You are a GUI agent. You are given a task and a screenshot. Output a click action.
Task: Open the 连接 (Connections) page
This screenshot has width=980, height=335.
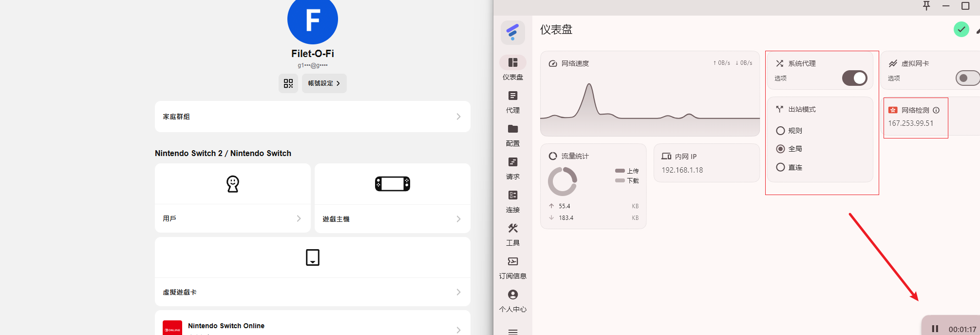[512, 201]
